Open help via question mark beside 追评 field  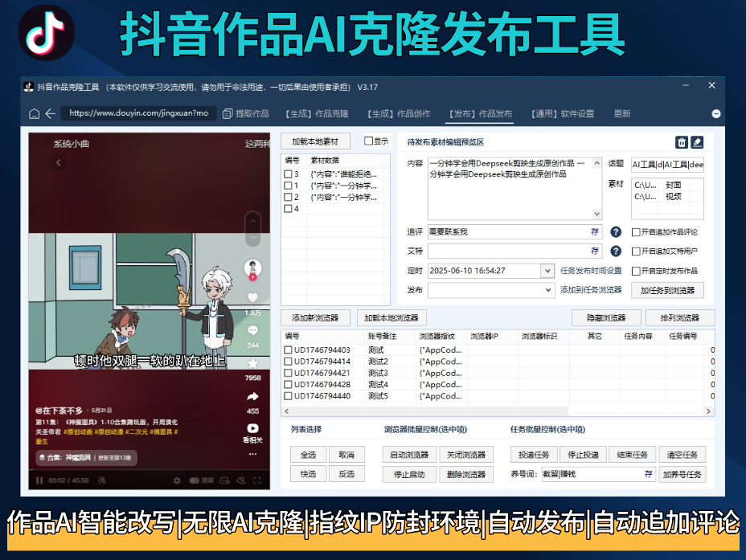tap(617, 231)
